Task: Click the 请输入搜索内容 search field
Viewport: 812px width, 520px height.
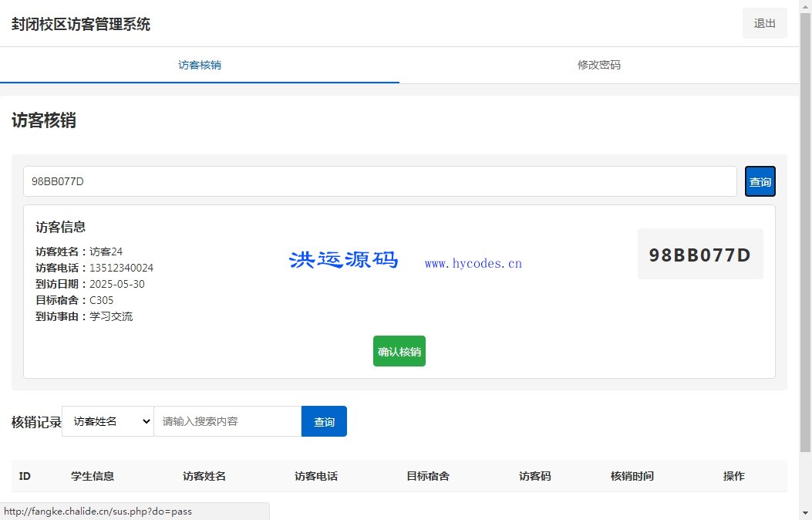Action: click(227, 421)
